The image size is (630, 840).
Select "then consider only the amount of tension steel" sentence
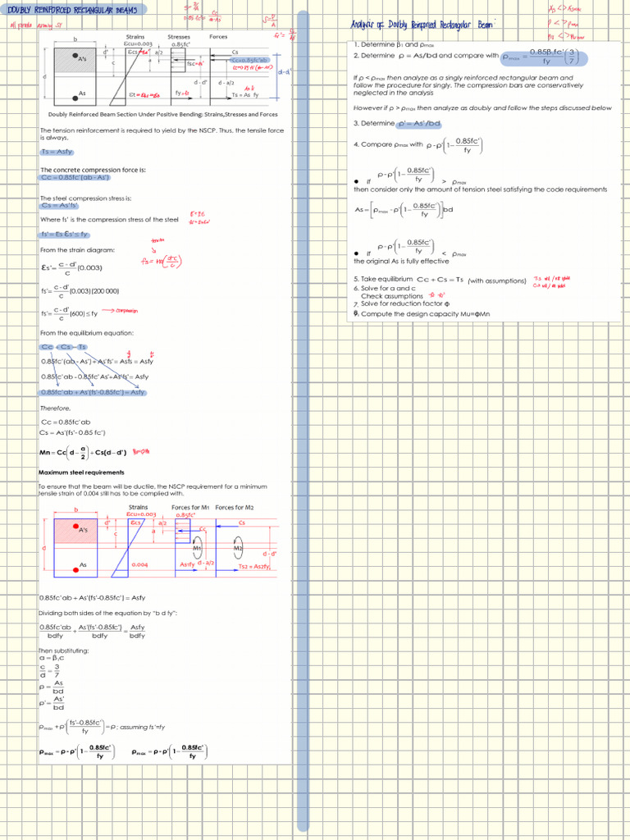480,189
